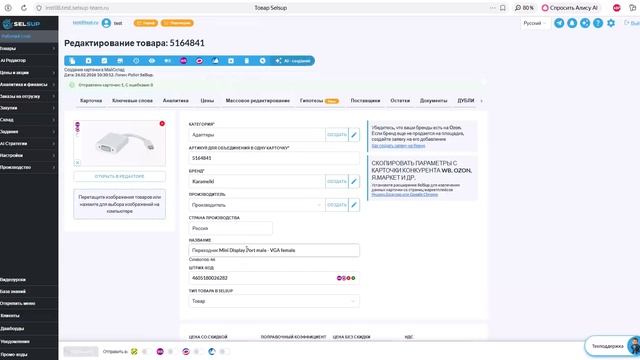The height and width of the screenshot is (360, 640).
Task: Click Создать button next to Бренд field
Action: point(337,182)
